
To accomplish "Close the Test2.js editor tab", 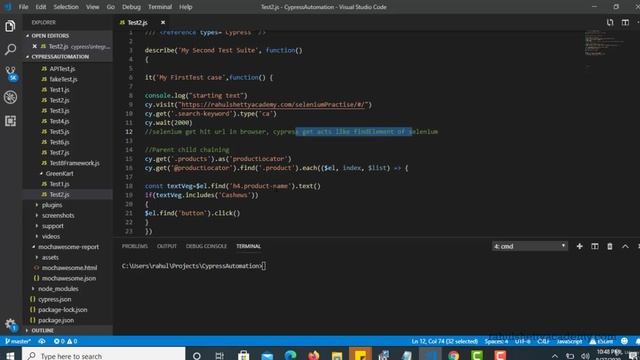I will tap(163, 22).
